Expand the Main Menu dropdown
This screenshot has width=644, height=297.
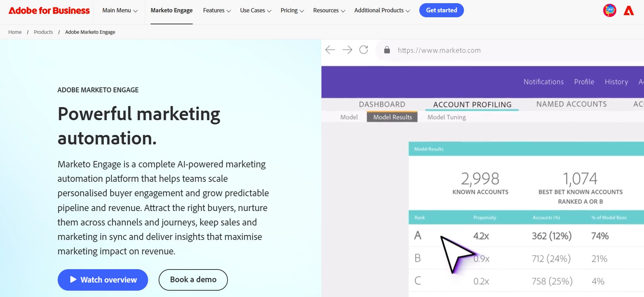(120, 11)
